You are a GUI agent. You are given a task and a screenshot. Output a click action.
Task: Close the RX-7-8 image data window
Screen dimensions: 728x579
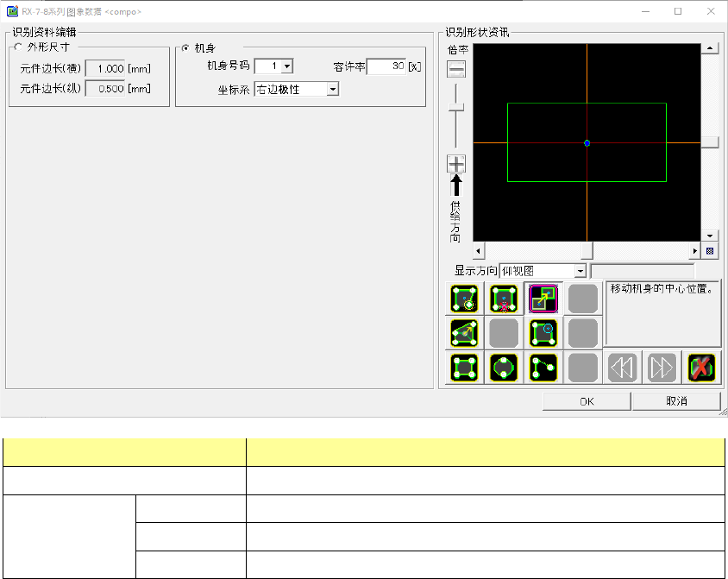click(711, 11)
